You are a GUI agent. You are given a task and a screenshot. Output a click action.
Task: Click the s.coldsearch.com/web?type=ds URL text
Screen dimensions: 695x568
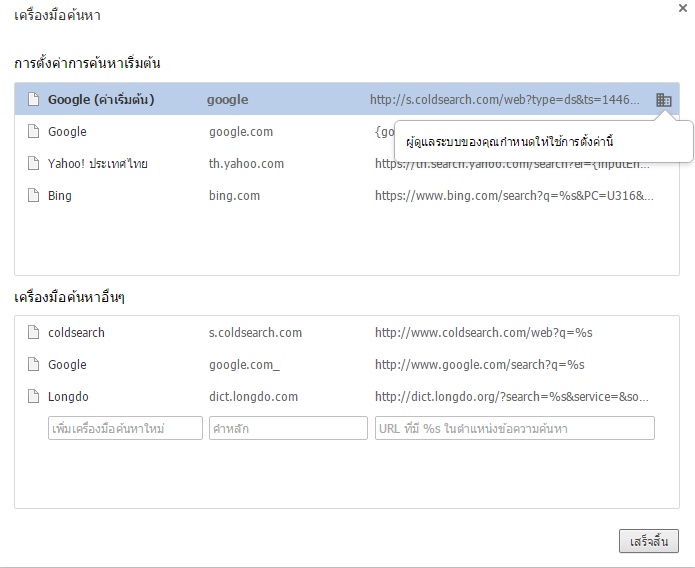tap(505, 100)
